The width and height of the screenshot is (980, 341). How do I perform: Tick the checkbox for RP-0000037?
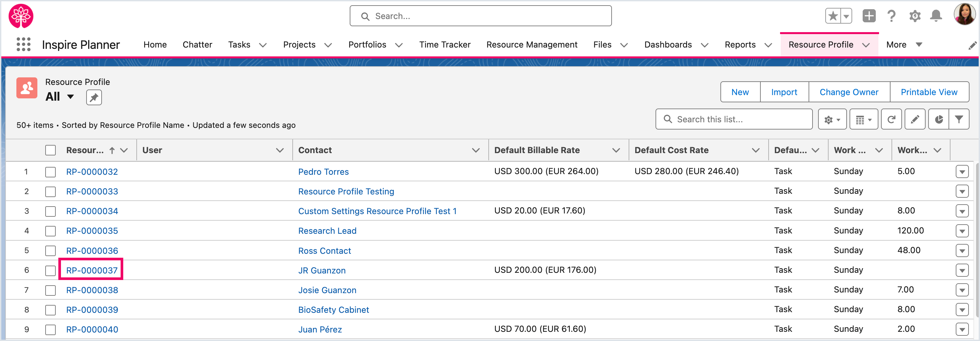(x=50, y=271)
